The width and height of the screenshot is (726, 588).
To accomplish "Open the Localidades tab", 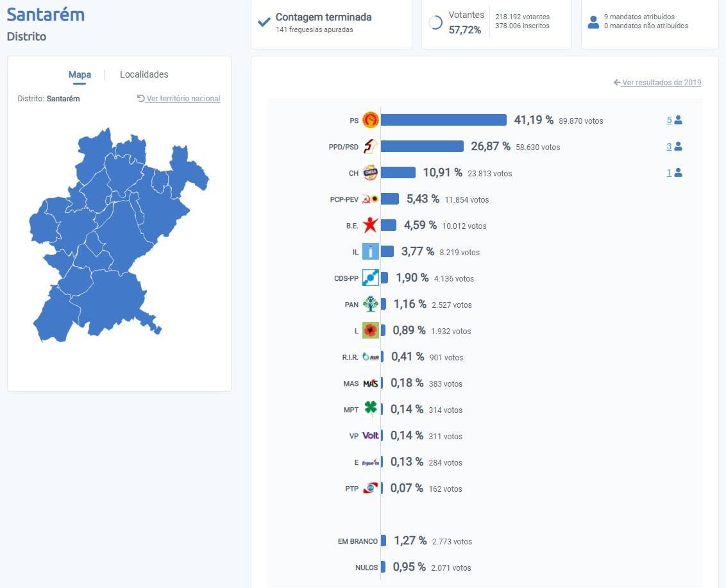I will pyautogui.click(x=144, y=74).
